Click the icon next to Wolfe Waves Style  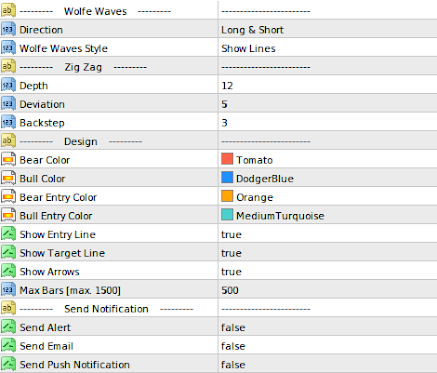pos(8,48)
